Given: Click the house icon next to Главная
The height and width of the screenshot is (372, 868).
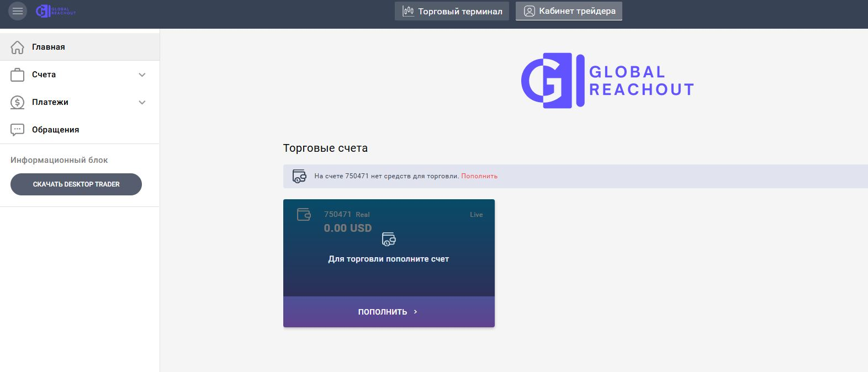Looking at the screenshot, I should [x=18, y=47].
